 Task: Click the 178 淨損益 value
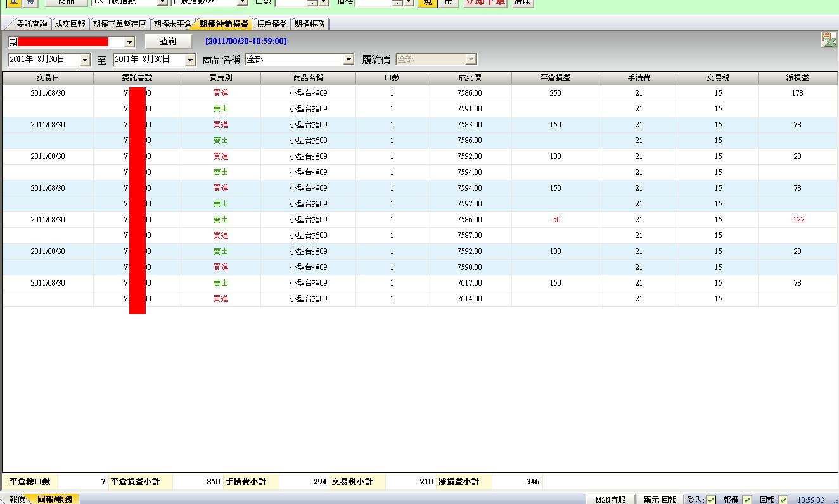tap(797, 93)
